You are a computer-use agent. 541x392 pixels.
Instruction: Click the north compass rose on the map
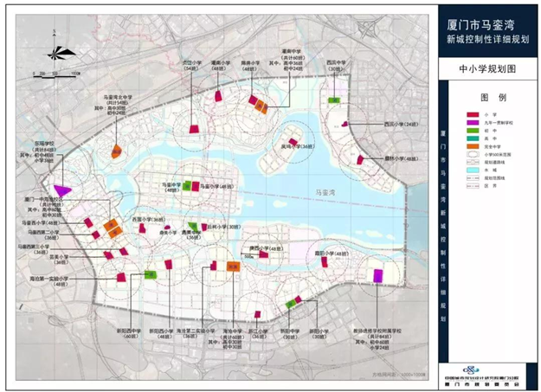point(58,49)
